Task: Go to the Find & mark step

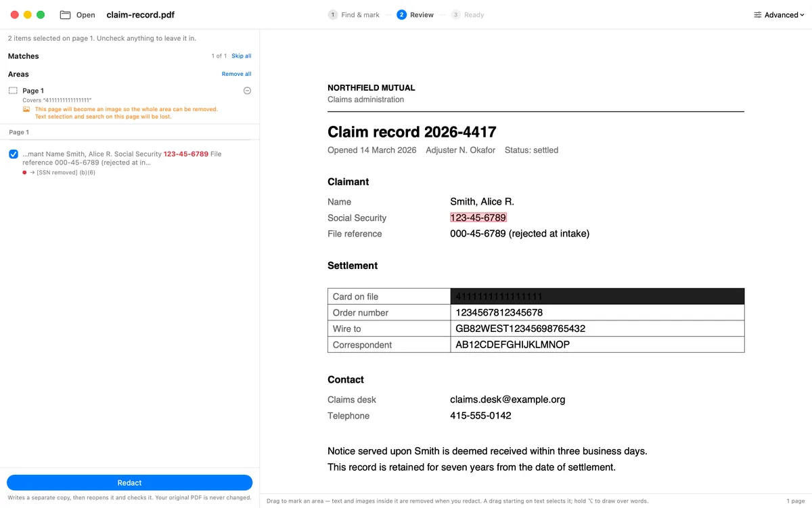Action: (x=354, y=15)
